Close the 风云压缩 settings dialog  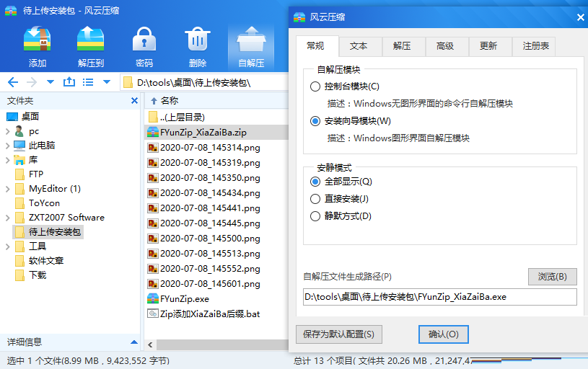click(581, 17)
